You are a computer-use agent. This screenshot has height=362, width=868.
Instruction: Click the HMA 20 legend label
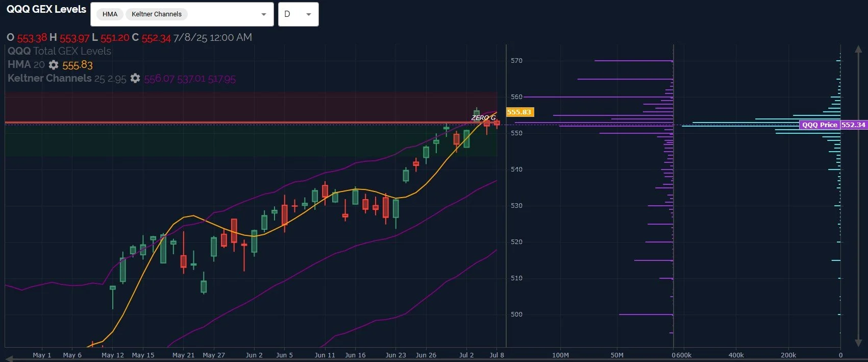click(x=26, y=65)
